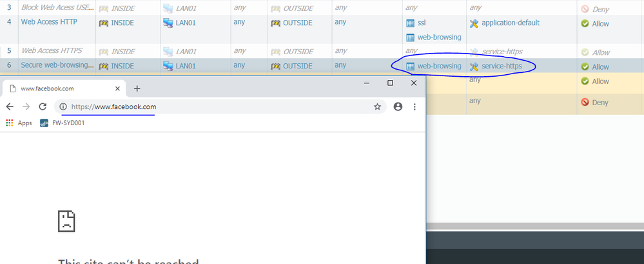This screenshot has height=264, width=644.
Task: Close the www.facebook.com tab
Action: click(x=117, y=88)
